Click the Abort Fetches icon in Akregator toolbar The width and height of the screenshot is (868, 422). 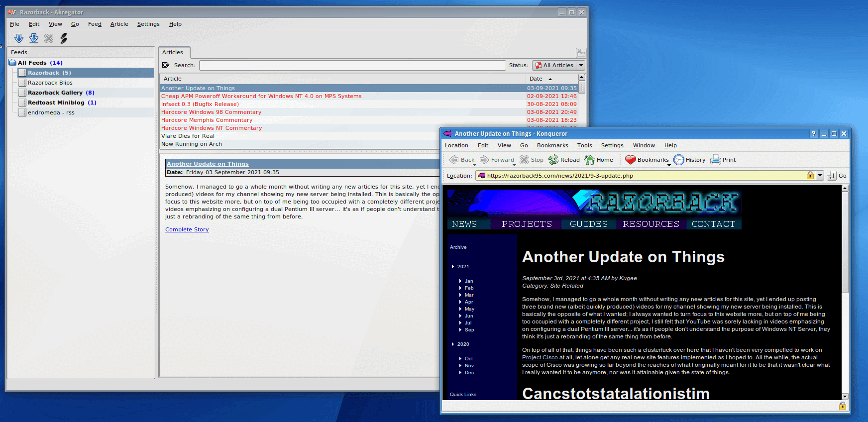pyautogui.click(x=49, y=38)
